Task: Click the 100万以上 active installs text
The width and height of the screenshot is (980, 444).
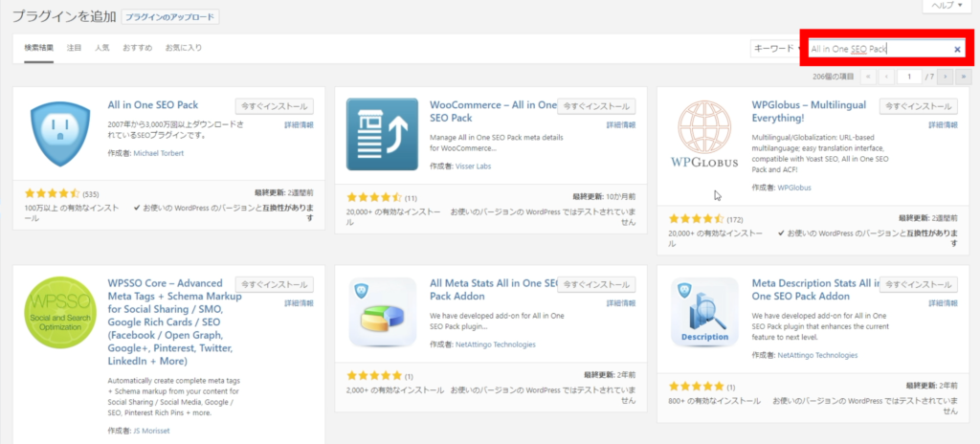Action: click(72, 213)
